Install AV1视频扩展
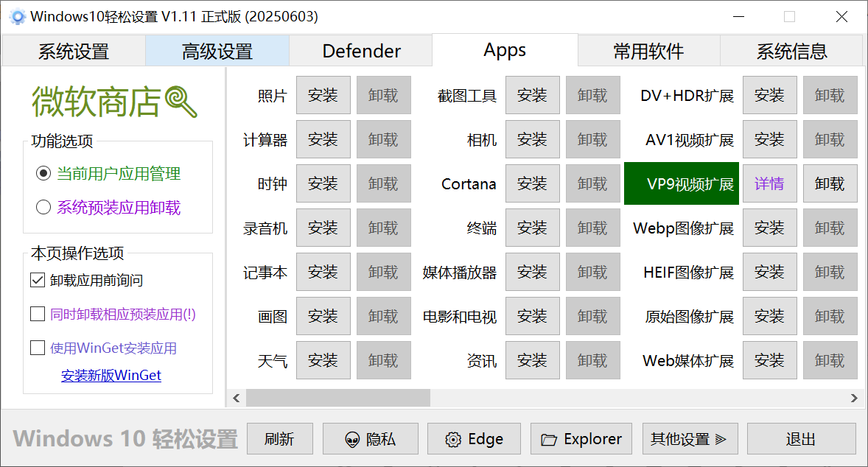Viewport: 868px width, 467px height. point(769,139)
